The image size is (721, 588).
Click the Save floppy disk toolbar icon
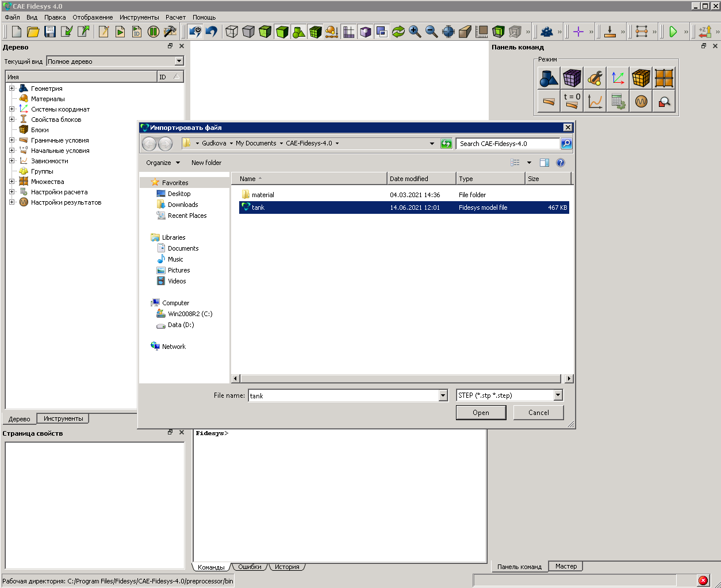pyautogui.click(x=50, y=32)
